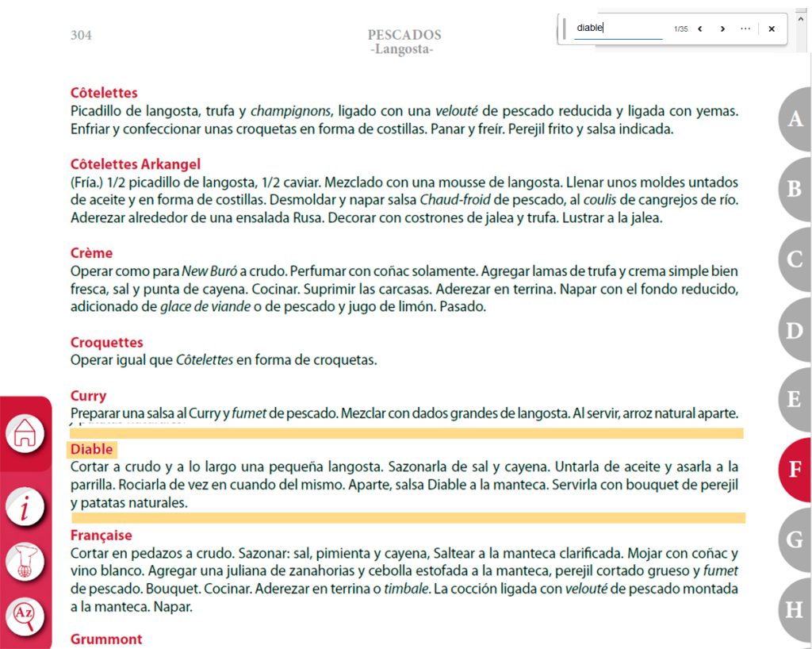
Task: Click the '1/35' search result counter
Action: (x=681, y=29)
